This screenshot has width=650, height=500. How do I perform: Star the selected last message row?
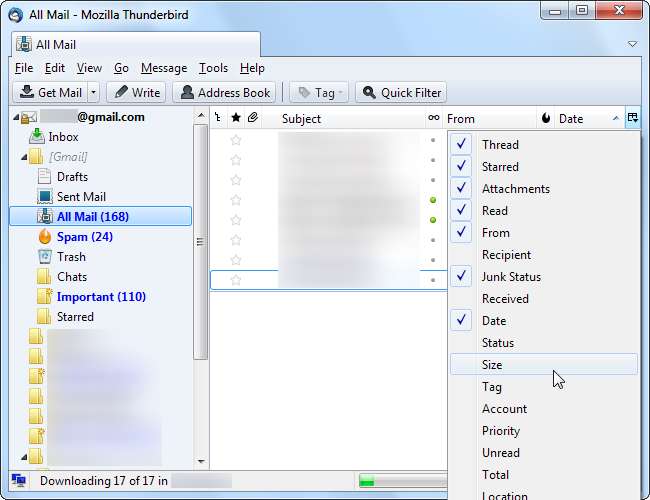pyautogui.click(x=236, y=280)
